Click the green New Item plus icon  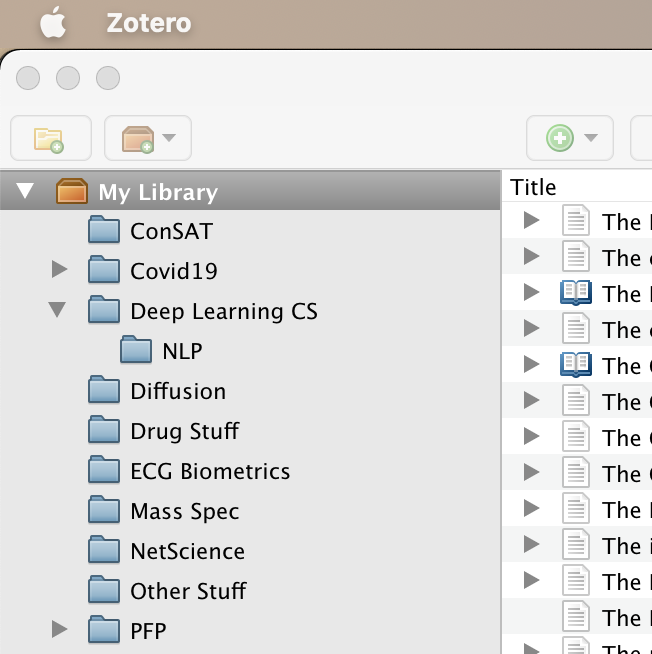[x=559, y=138]
